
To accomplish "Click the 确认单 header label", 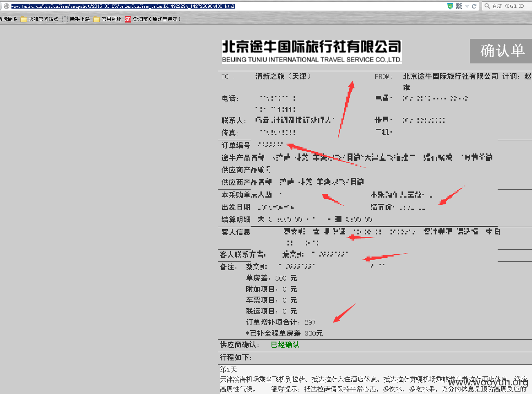I will [502, 51].
